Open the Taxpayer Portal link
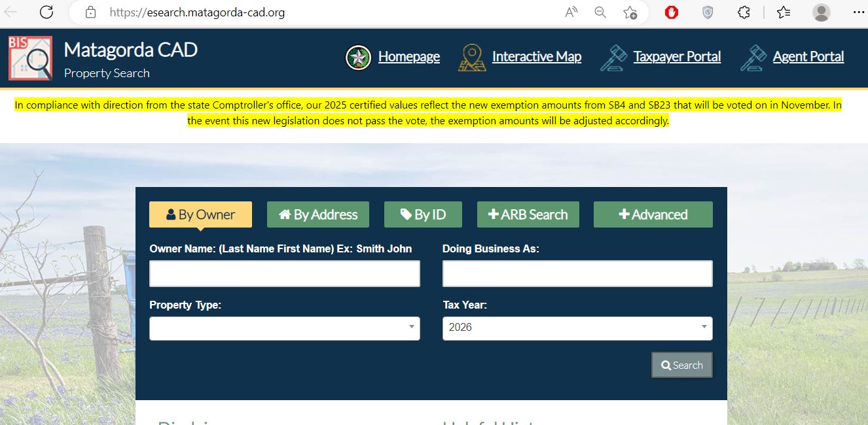 pos(677,57)
